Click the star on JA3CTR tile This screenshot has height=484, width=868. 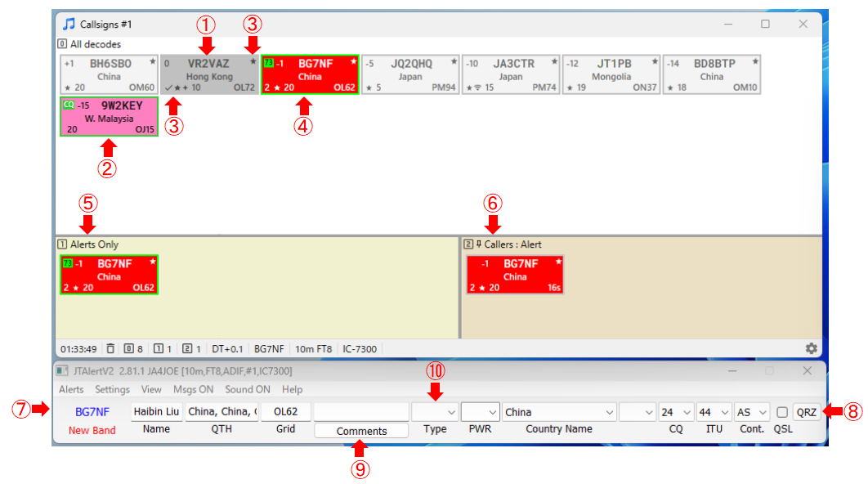click(x=554, y=62)
